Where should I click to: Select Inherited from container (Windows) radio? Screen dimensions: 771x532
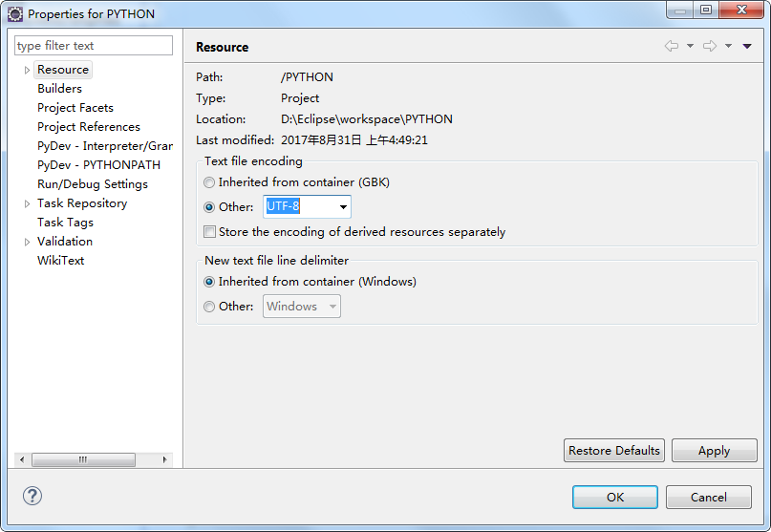(x=209, y=282)
